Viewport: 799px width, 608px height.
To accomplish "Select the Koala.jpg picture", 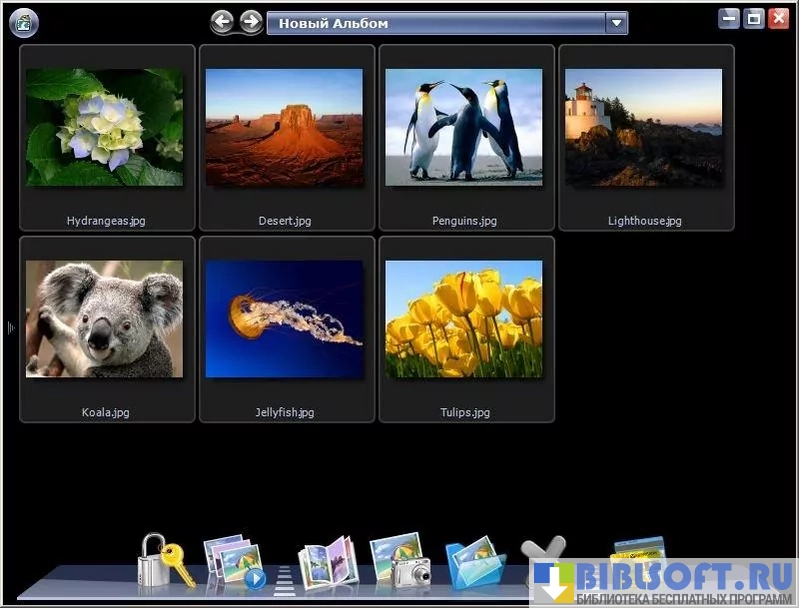I will pos(105,319).
